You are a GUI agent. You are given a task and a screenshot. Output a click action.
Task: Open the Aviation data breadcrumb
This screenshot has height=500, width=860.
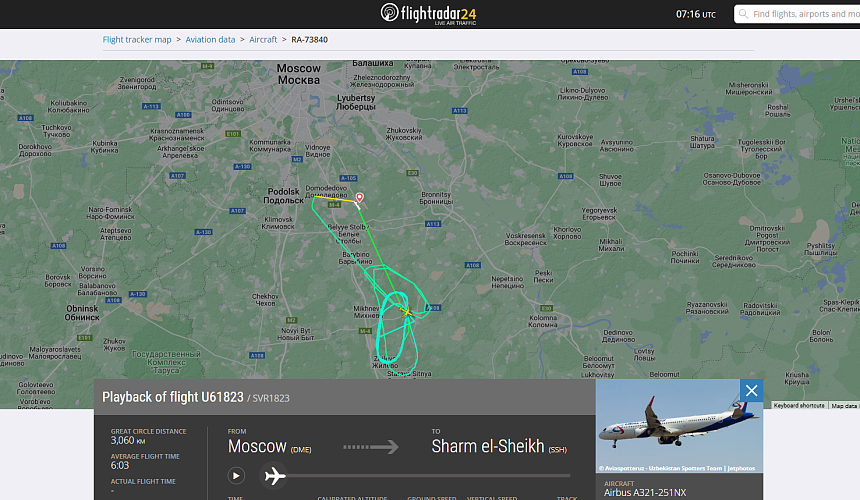point(210,39)
